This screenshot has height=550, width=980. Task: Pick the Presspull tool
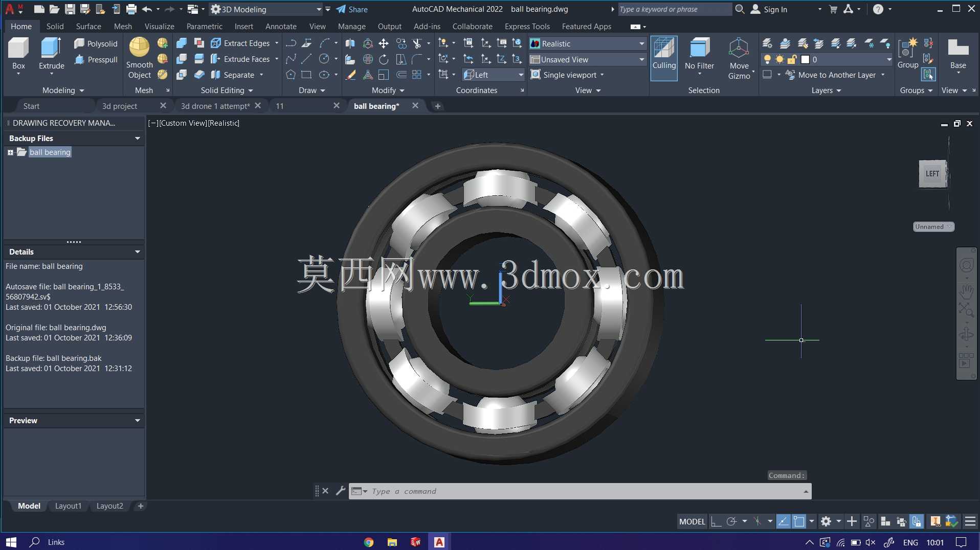pos(96,59)
